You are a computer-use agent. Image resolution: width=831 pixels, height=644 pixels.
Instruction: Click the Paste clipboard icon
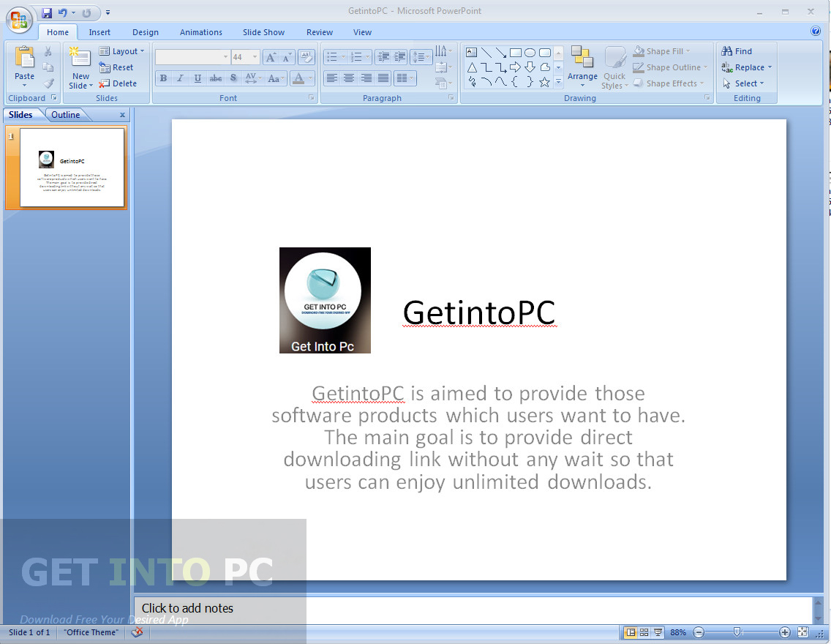point(24,58)
